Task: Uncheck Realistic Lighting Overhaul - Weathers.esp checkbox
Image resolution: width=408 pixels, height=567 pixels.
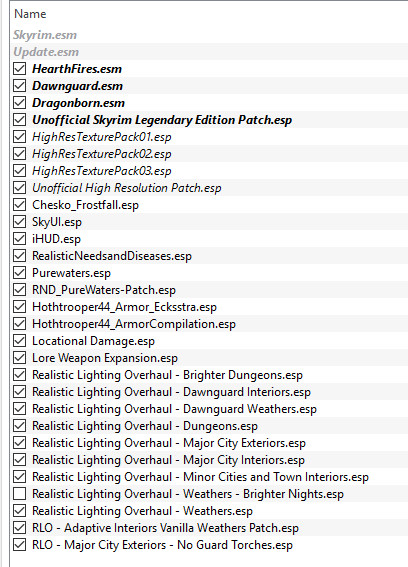Action: (20, 511)
